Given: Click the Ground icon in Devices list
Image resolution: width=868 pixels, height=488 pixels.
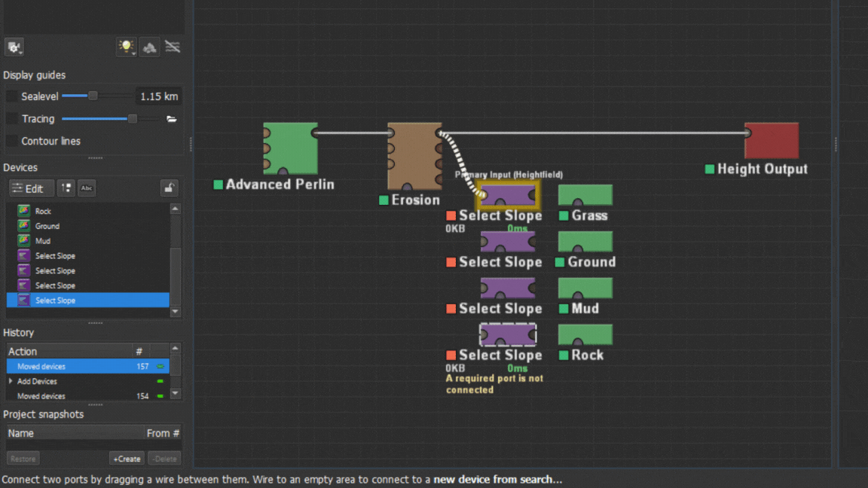Looking at the screenshot, I should (x=23, y=226).
